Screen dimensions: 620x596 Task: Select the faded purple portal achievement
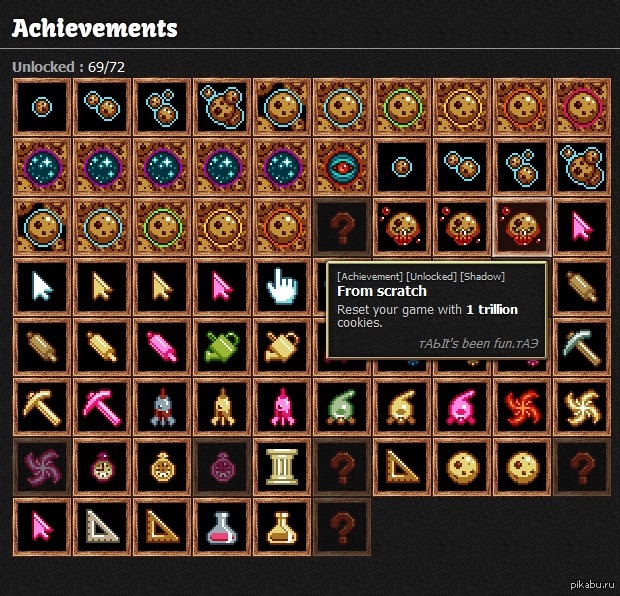[x=42, y=467]
